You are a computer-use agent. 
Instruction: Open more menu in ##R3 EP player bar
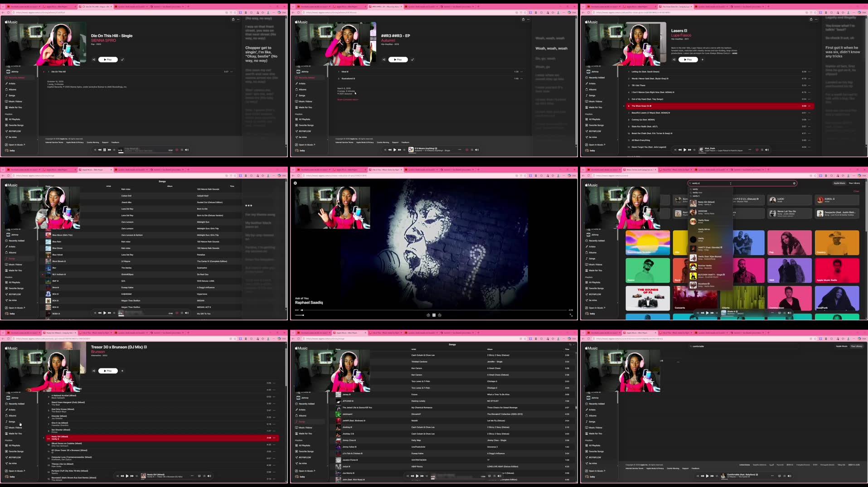(460, 150)
